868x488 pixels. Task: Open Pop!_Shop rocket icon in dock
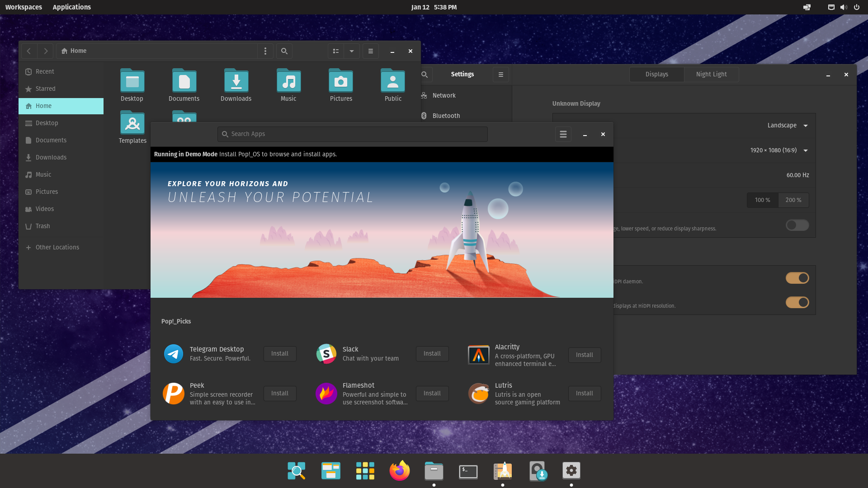coord(503,471)
